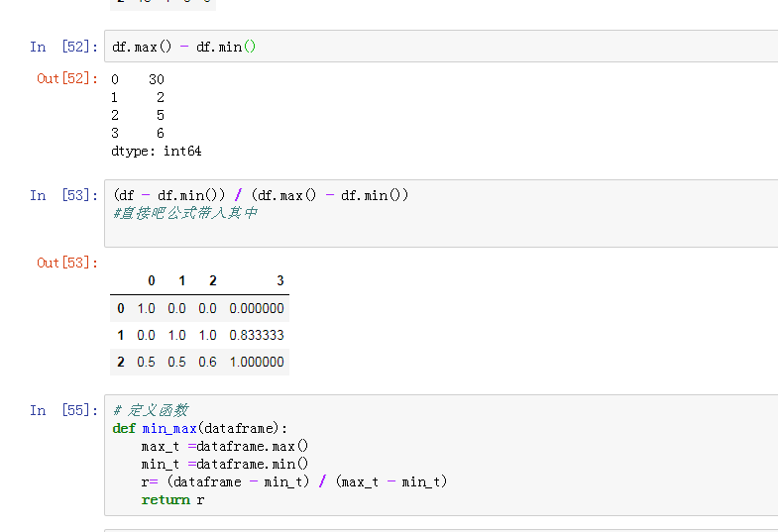Click the value 30 in Out[52]

157,79
